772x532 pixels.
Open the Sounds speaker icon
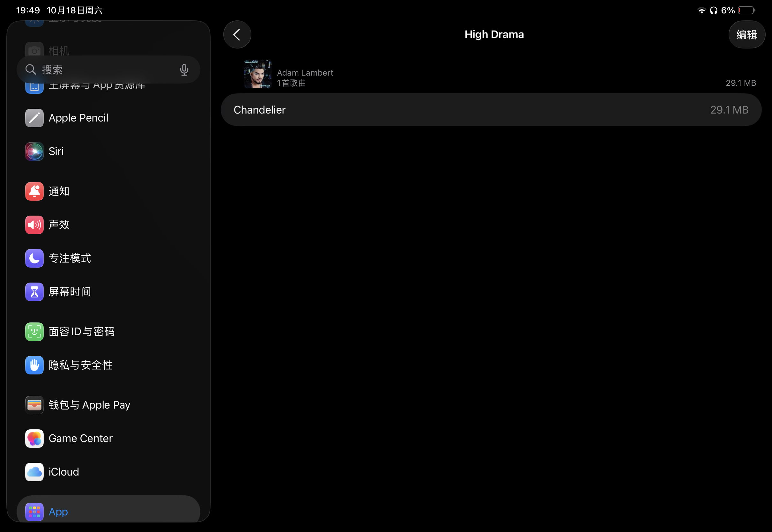click(x=34, y=225)
